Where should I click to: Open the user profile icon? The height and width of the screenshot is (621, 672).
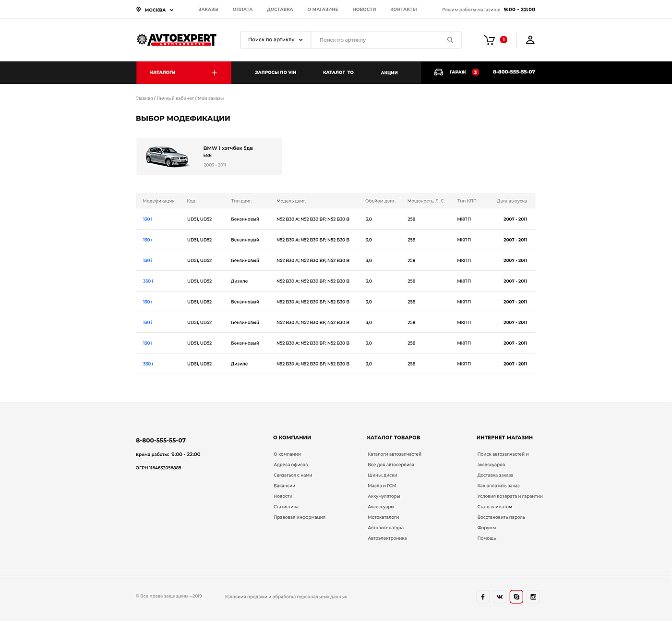click(530, 40)
